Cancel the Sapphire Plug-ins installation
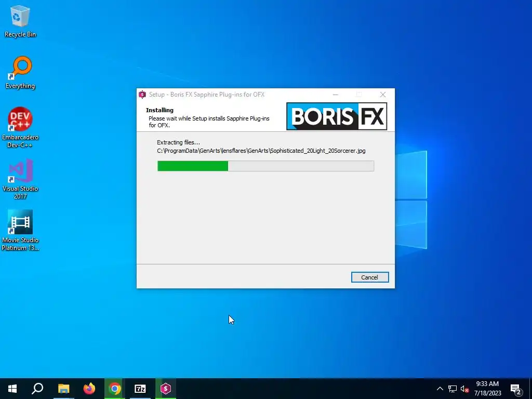 (x=370, y=277)
